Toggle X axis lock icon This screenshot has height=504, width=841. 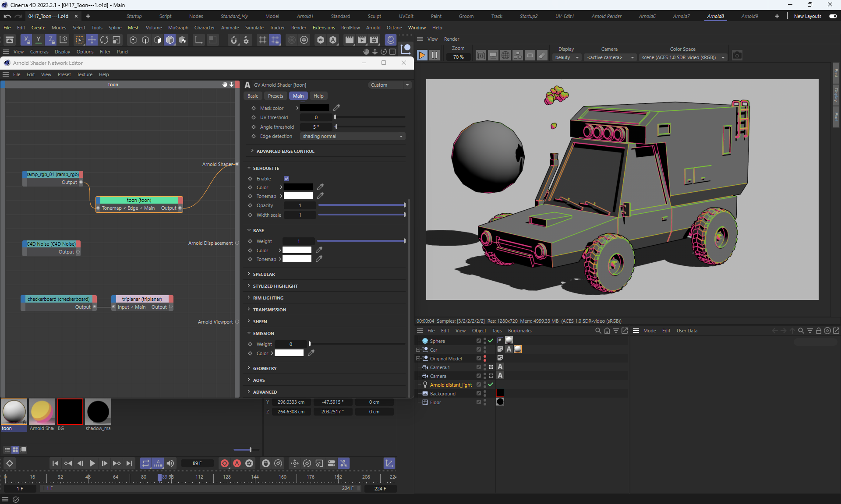26,40
